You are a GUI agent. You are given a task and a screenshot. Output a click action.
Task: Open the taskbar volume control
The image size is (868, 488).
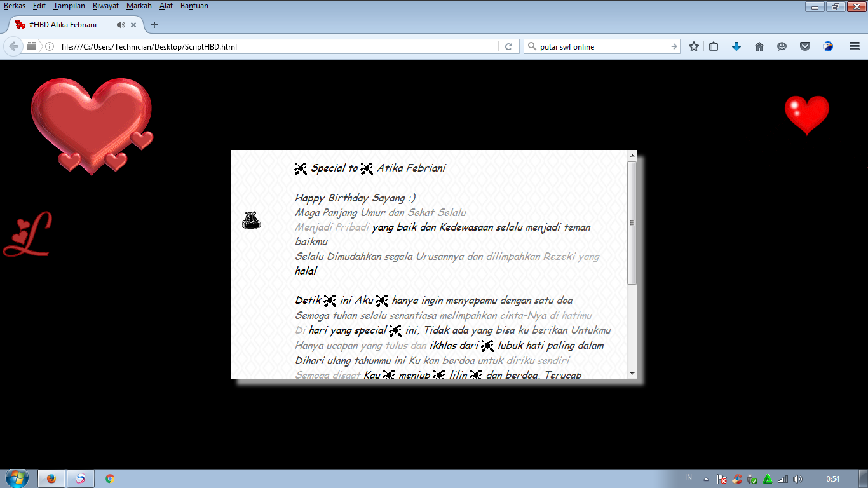click(798, 478)
